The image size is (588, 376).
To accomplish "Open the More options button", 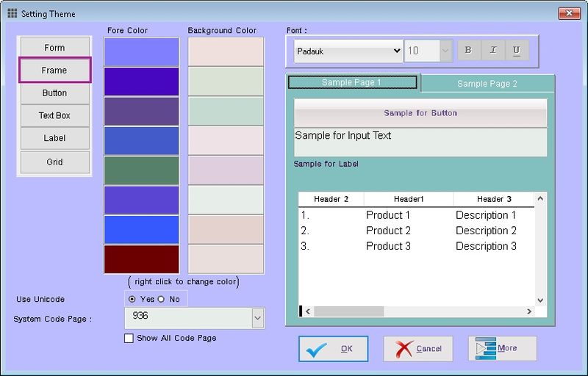I will (x=502, y=349).
